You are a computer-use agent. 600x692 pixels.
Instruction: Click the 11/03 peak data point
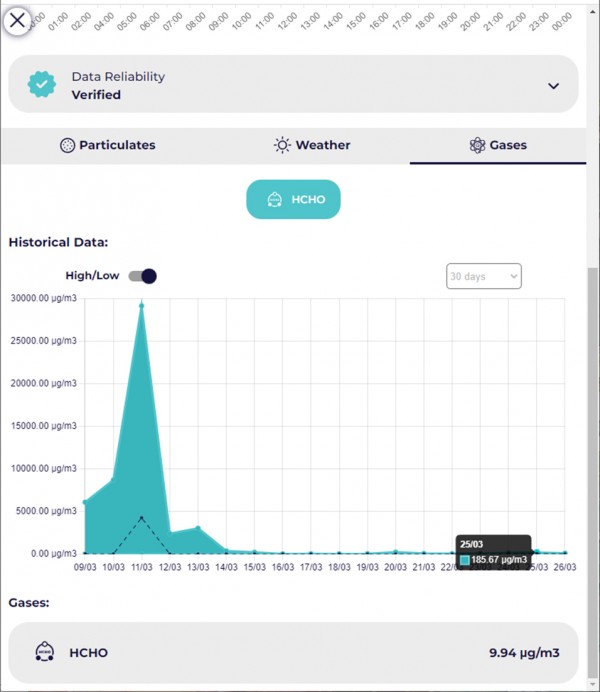coord(142,305)
